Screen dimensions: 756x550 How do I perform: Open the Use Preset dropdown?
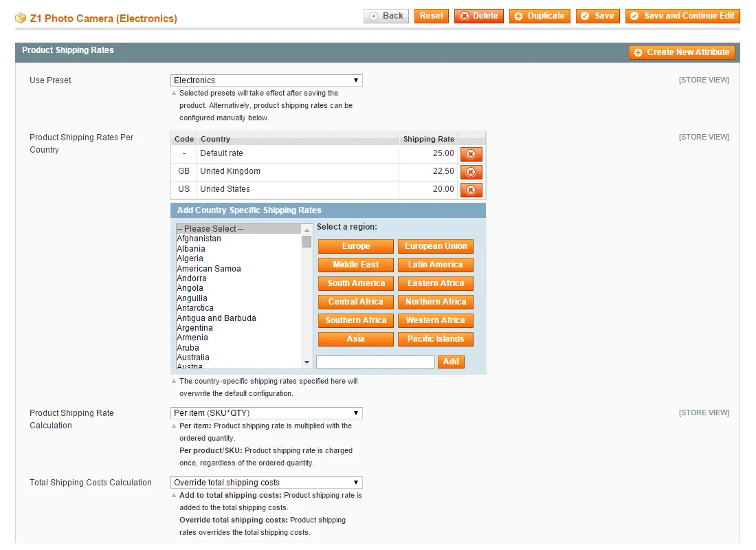coord(266,80)
